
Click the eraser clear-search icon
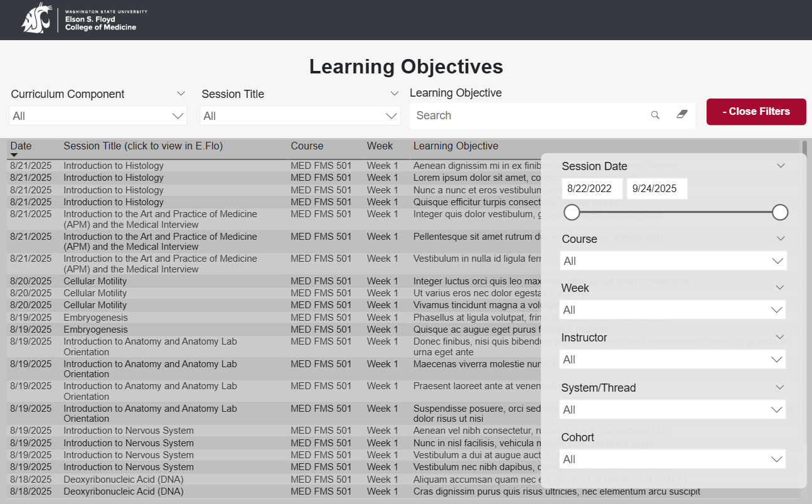[682, 115]
